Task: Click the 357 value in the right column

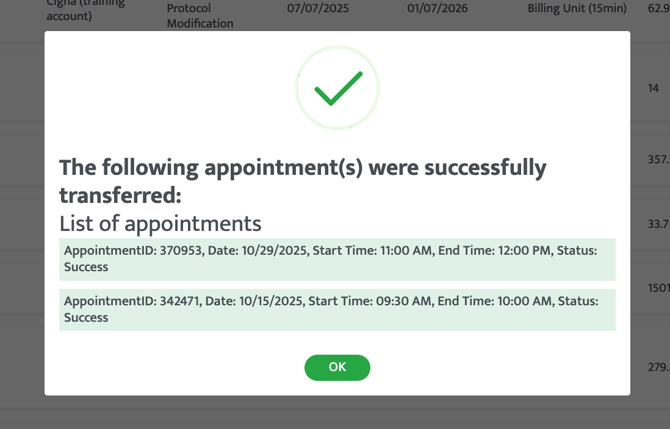Action: [658, 159]
